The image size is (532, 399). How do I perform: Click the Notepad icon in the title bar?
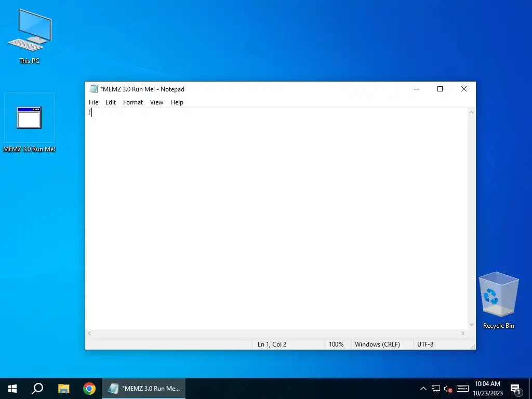pos(94,89)
